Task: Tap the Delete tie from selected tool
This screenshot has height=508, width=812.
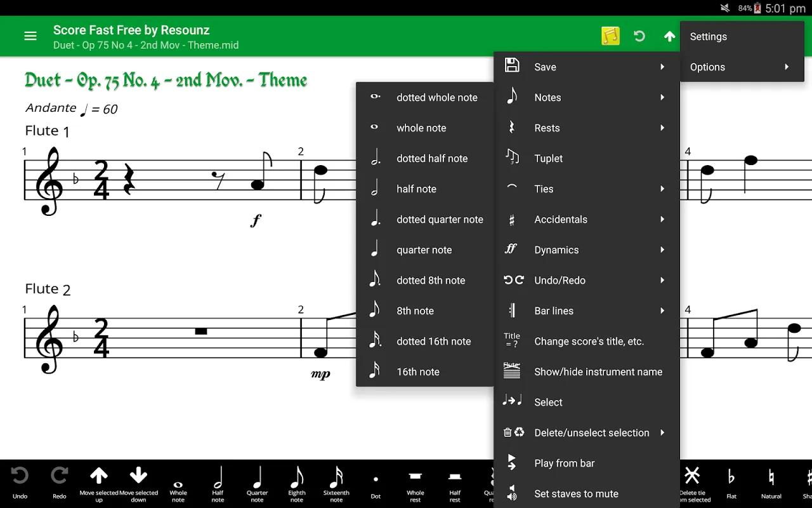Action: [693, 484]
